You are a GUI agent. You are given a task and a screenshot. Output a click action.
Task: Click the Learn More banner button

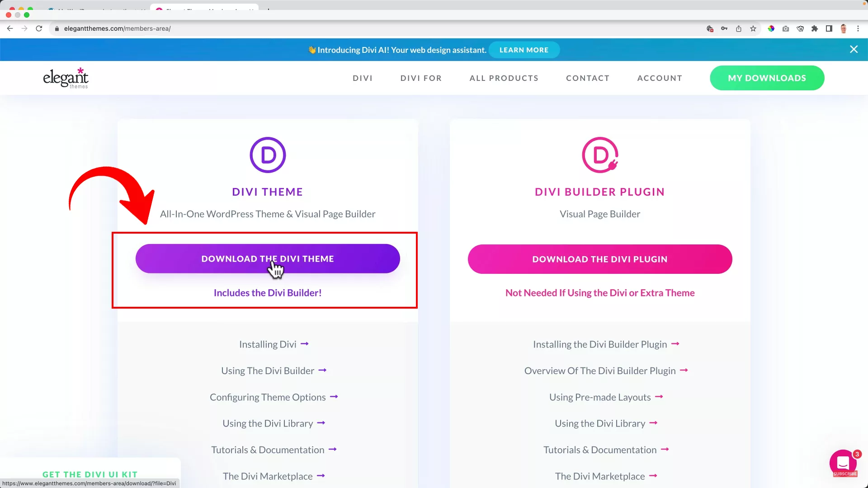tap(524, 50)
